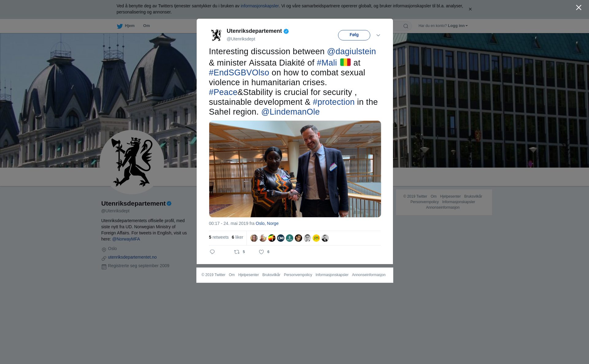Open the Om menu item in navbar
The height and width of the screenshot is (364, 589).
click(x=146, y=26)
